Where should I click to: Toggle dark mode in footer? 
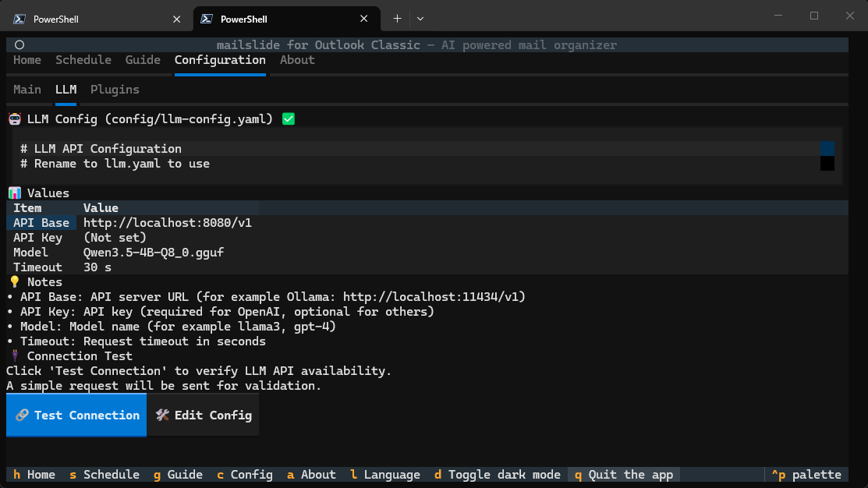point(497,475)
